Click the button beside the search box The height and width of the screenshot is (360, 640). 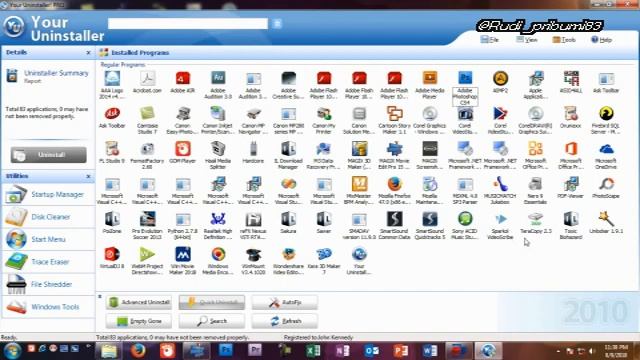coord(277,24)
